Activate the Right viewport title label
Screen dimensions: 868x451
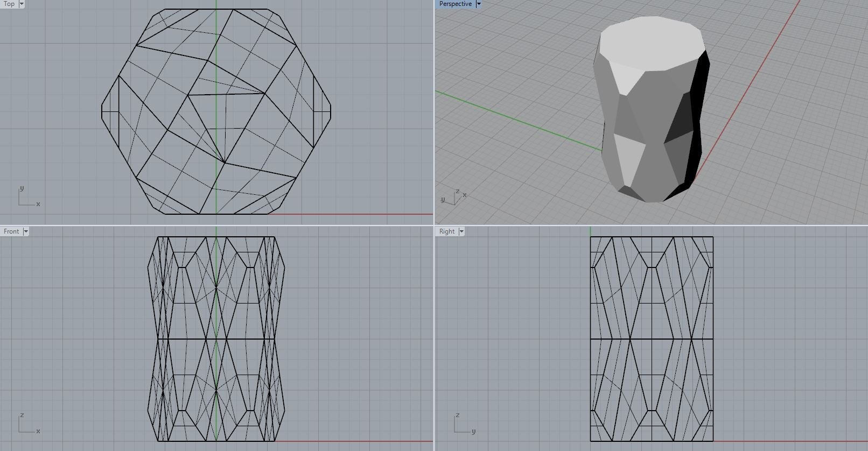[x=447, y=231]
